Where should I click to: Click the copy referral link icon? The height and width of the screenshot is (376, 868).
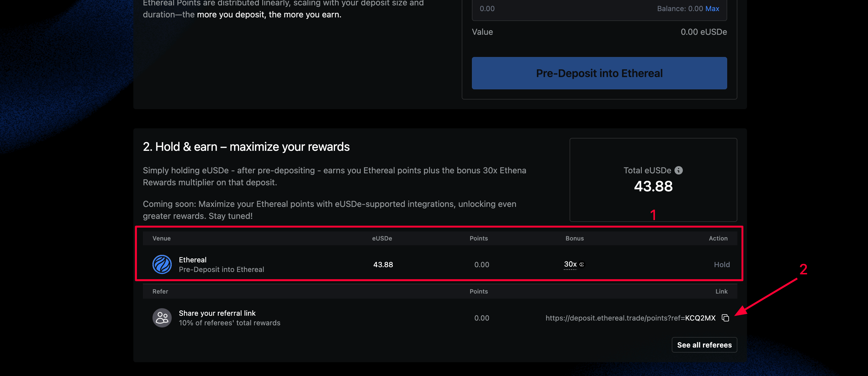pos(725,318)
